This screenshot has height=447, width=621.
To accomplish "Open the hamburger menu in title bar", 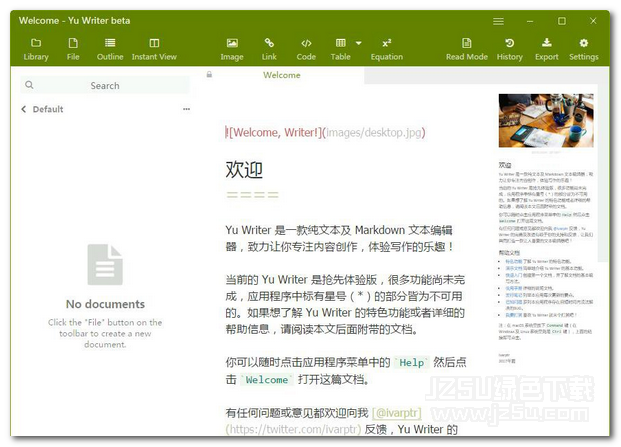I will click(x=498, y=21).
